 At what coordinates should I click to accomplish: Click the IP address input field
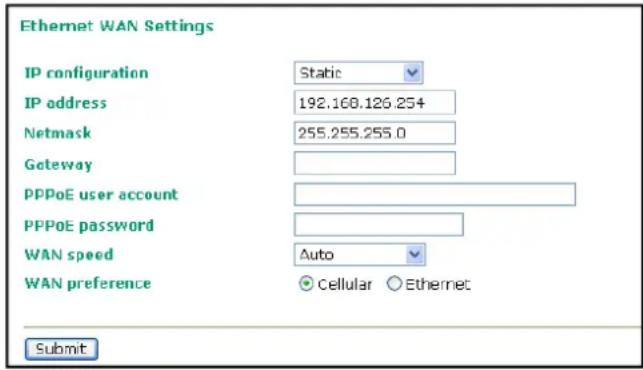tap(374, 103)
